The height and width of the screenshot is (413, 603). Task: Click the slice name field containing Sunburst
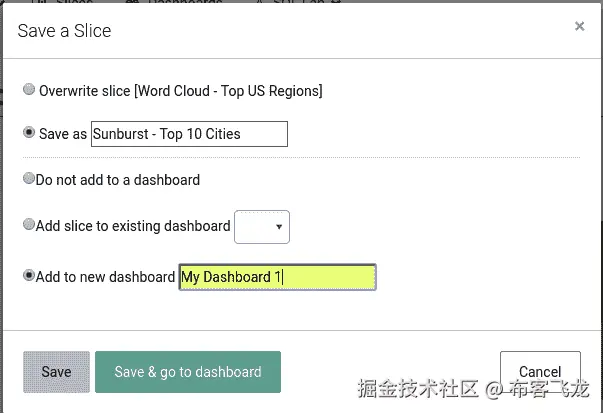tap(189, 134)
